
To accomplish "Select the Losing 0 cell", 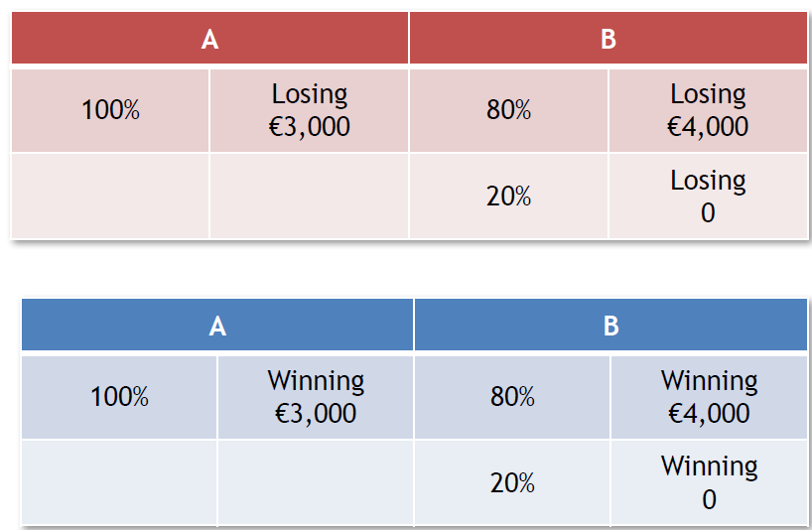I will pos(709,197).
